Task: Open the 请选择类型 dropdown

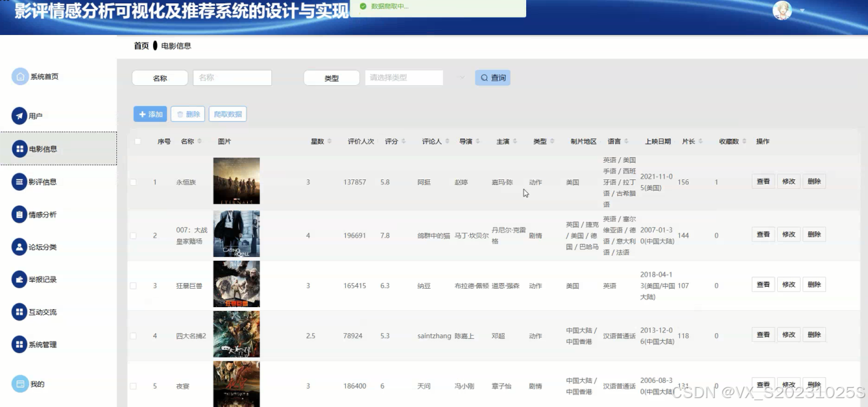Action: (404, 78)
